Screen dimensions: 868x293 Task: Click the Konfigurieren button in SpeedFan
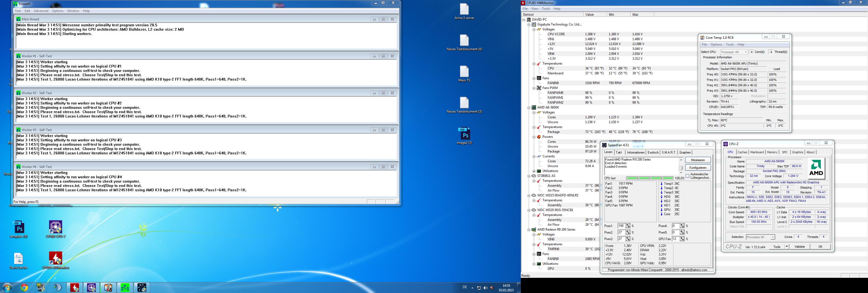click(x=698, y=167)
